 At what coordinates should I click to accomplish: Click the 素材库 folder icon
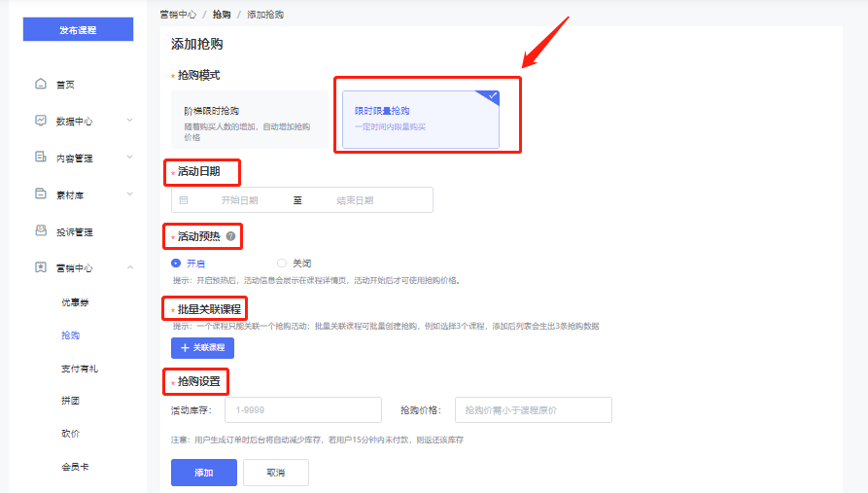click(40, 194)
